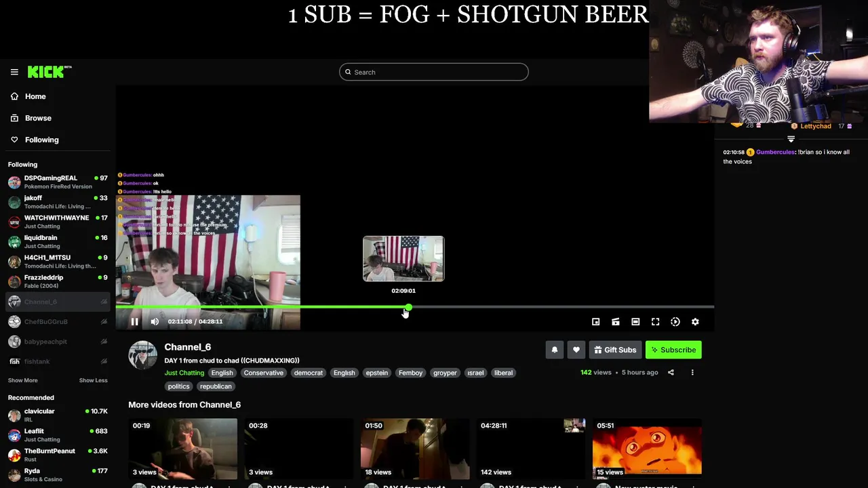Select the epstein tag
The image size is (868, 488).
click(376, 373)
